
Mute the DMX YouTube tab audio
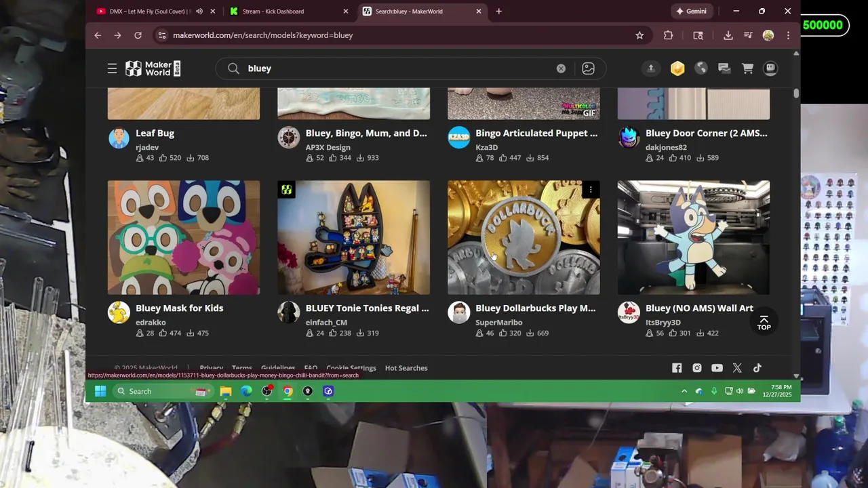(x=199, y=12)
